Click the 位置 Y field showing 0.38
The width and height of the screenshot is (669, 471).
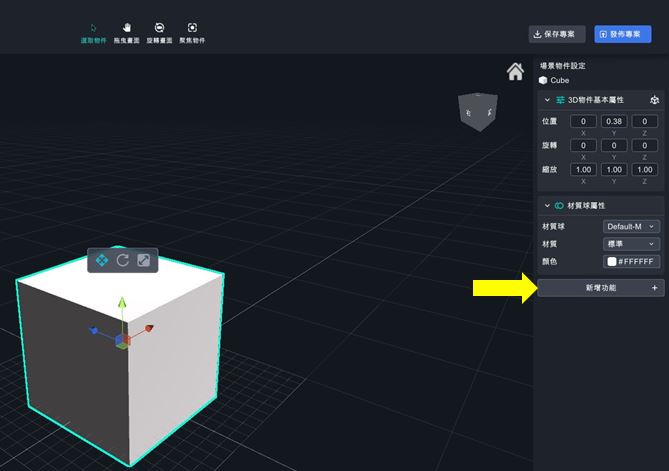click(x=614, y=121)
